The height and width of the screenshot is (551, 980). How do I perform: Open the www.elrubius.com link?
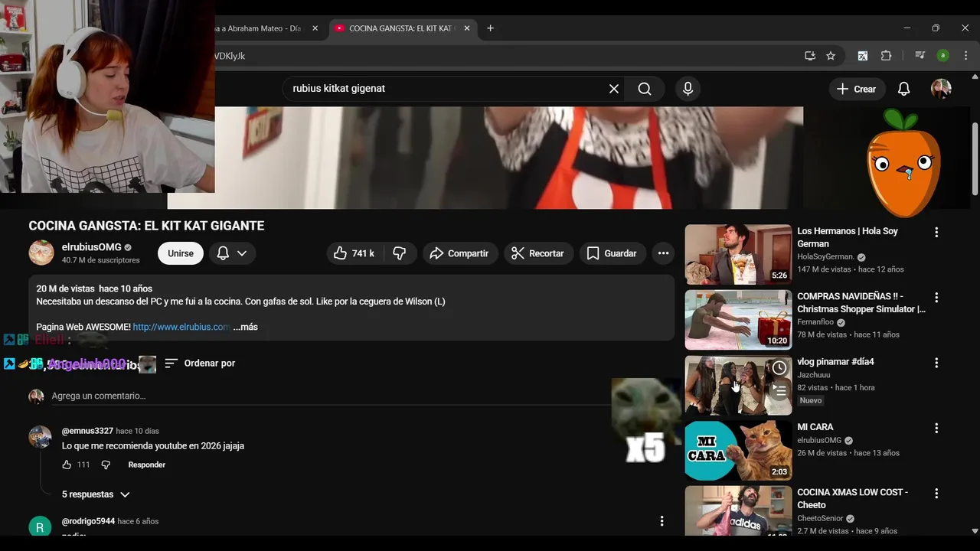[181, 327]
